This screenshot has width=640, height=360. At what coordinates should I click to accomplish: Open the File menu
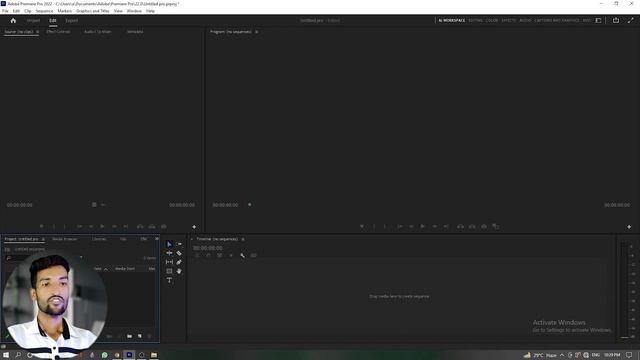click(x=5, y=11)
